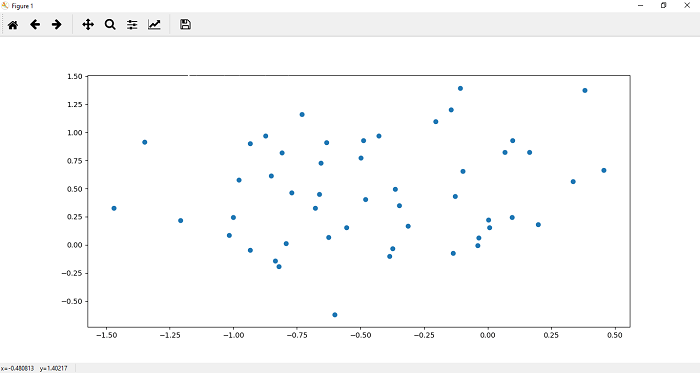Minimize the Figure 1 window

[x=641, y=5]
